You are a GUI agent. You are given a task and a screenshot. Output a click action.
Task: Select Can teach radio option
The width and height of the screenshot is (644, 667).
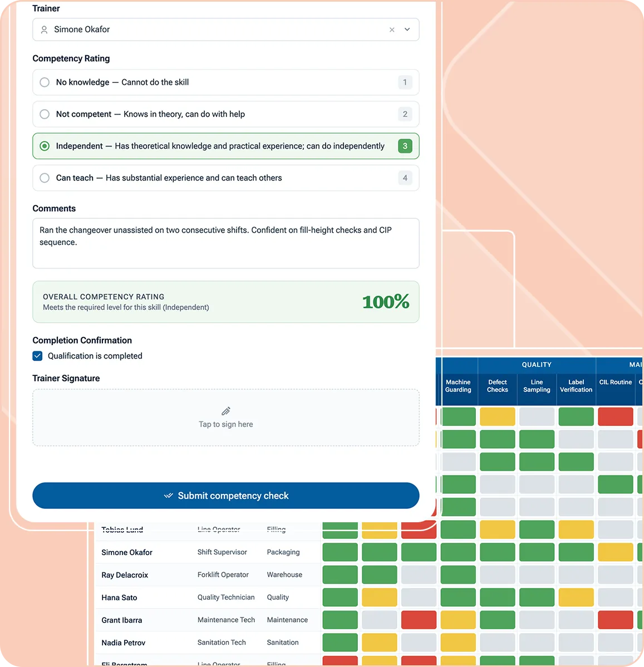[x=45, y=178]
